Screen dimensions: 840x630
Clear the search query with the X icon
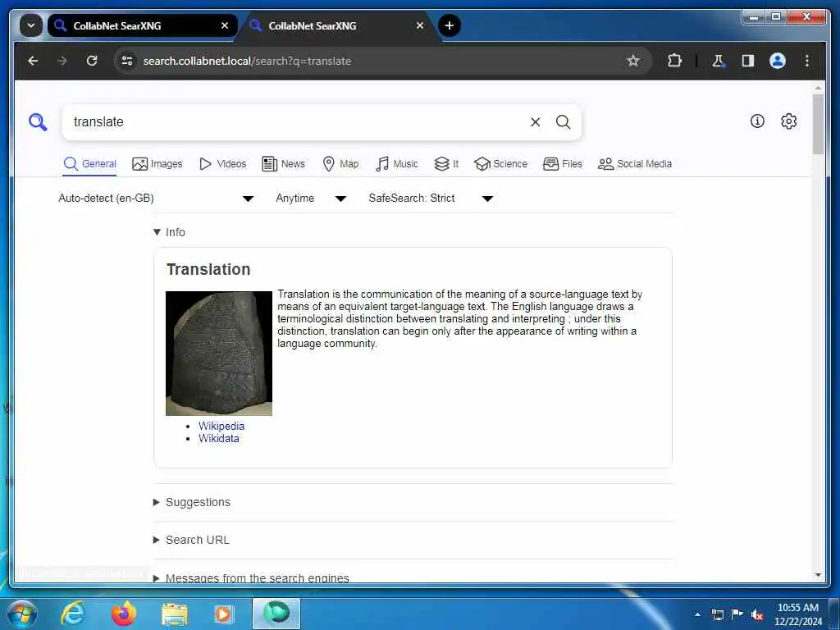(535, 122)
